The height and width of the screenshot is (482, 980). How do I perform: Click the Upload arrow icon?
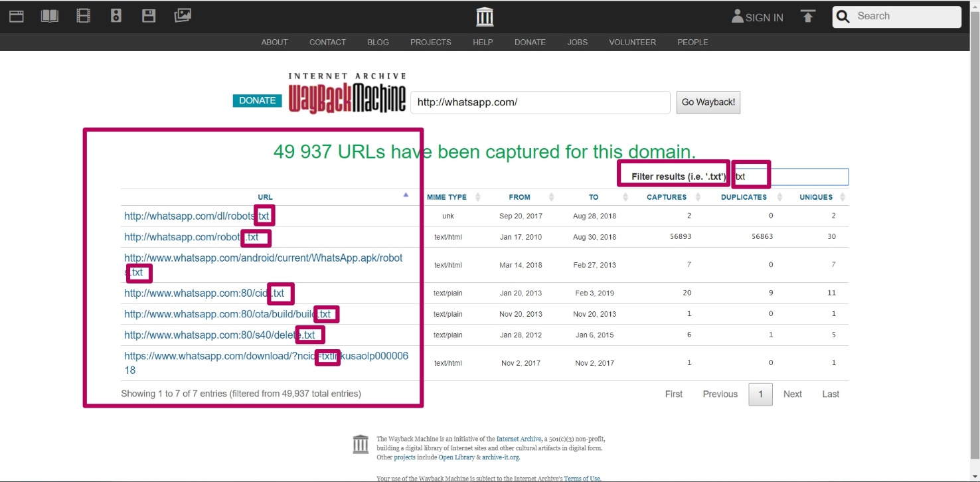[x=808, y=16]
